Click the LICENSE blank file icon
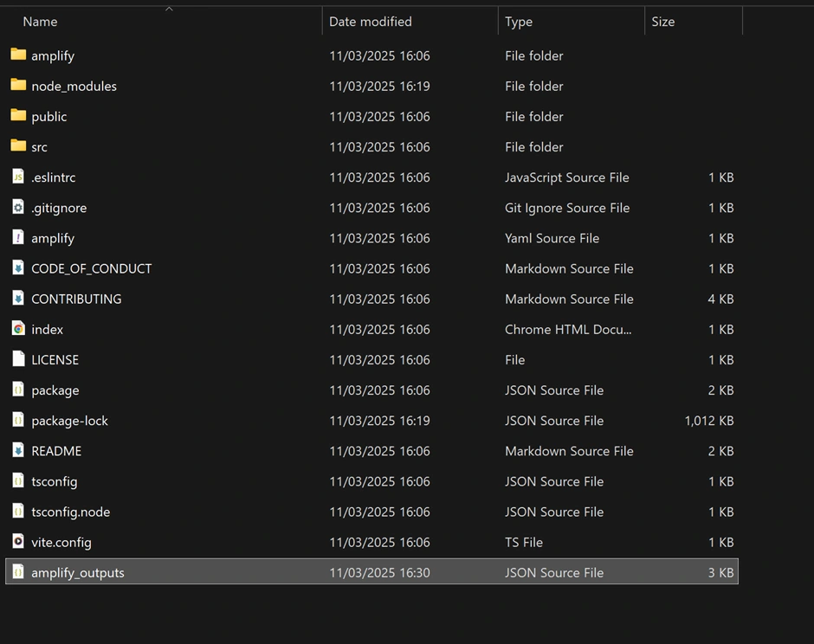Image resolution: width=814 pixels, height=644 pixels. [x=18, y=359]
